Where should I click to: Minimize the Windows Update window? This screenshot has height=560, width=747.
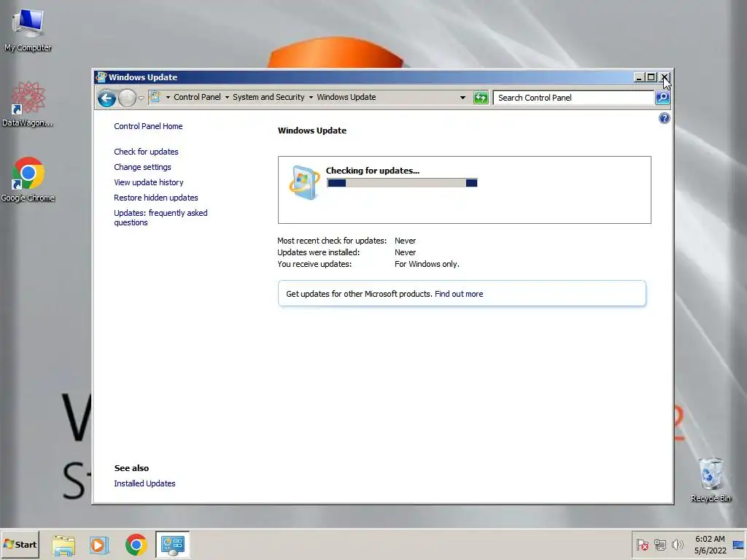coord(639,77)
